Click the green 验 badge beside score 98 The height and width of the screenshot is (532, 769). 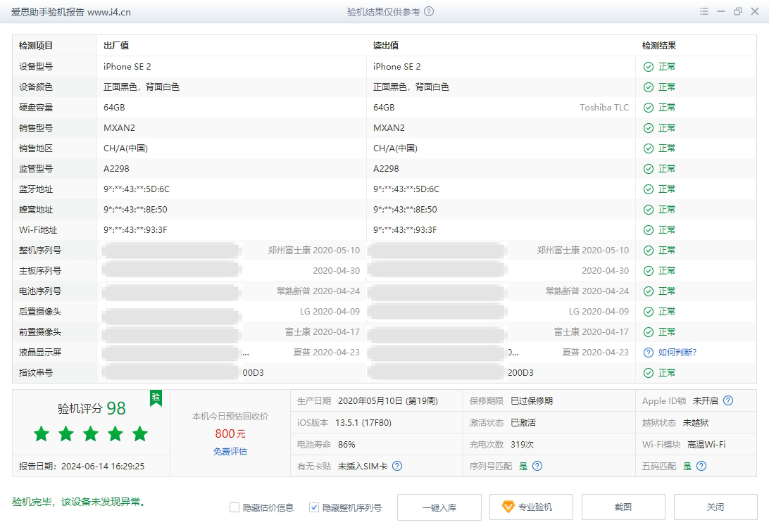tap(155, 399)
